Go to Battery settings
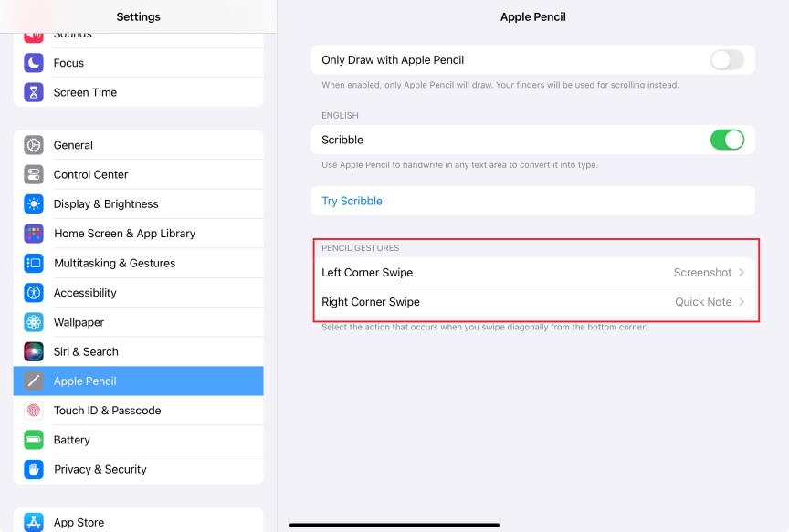 click(71, 440)
